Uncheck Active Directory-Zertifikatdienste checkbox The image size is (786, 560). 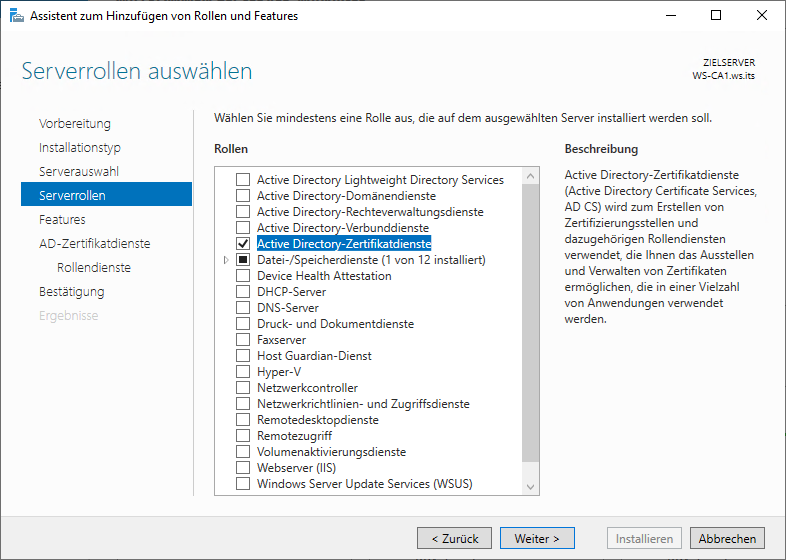click(243, 244)
